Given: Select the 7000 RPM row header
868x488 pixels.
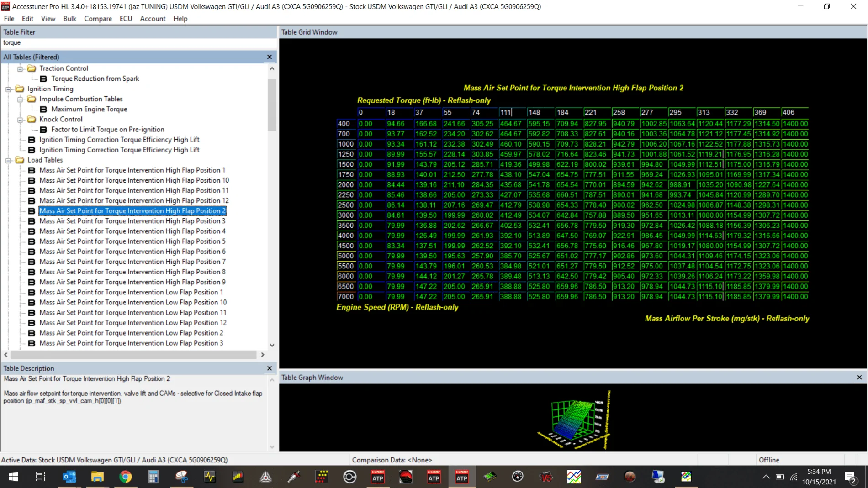Looking at the screenshot, I should [346, 297].
